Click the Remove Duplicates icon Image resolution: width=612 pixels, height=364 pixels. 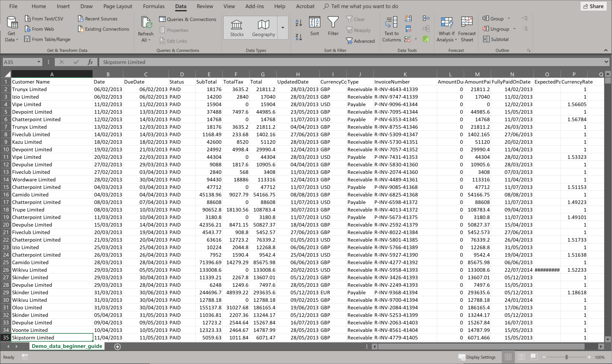408,29
